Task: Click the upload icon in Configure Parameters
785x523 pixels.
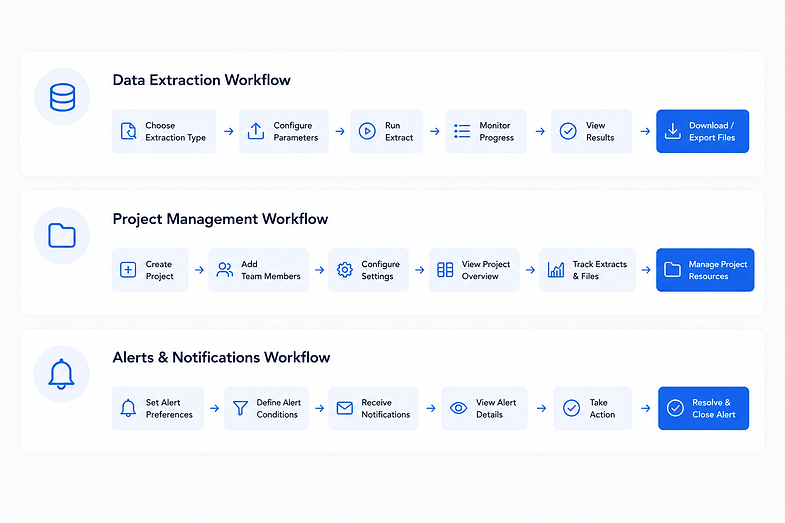Action: (256, 131)
